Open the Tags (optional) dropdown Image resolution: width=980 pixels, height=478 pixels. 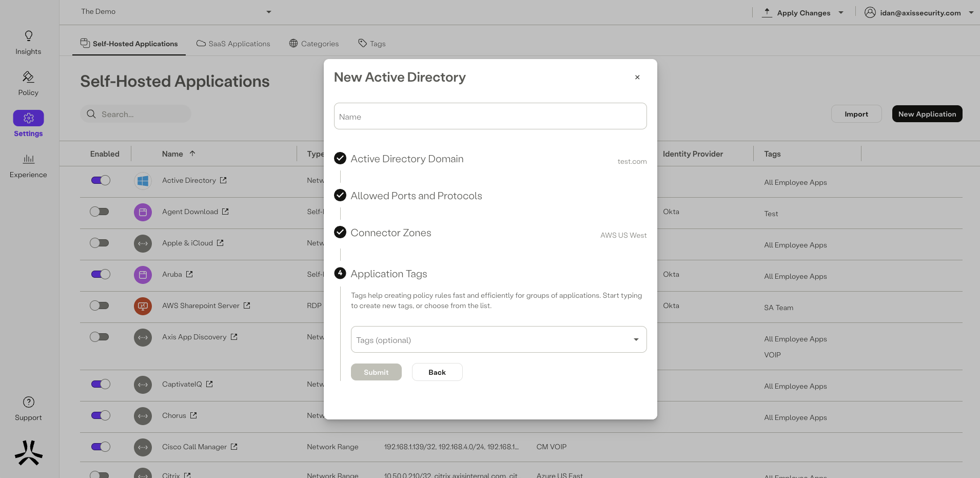click(x=499, y=339)
